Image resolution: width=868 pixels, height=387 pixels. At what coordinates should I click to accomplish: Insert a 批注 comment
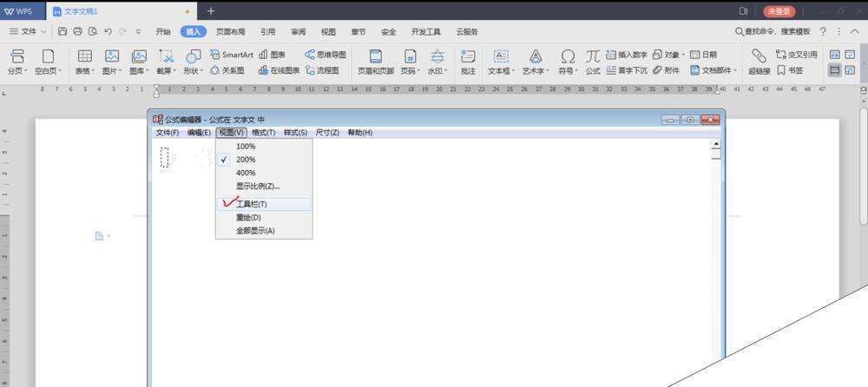click(x=468, y=62)
